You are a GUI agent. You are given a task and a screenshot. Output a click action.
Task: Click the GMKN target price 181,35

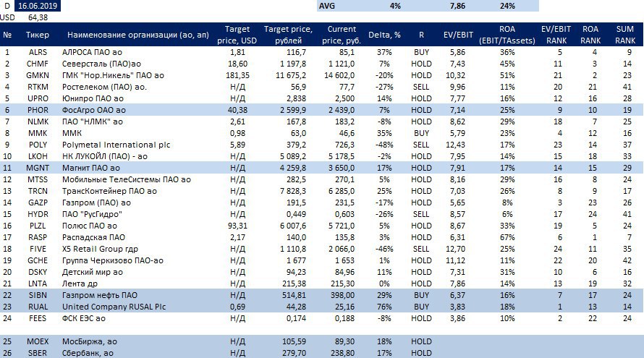point(237,75)
